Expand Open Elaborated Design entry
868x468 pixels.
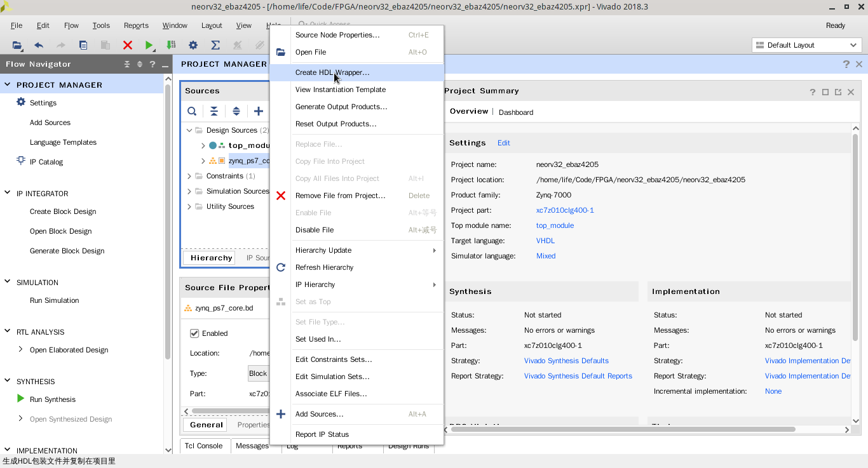click(20, 349)
